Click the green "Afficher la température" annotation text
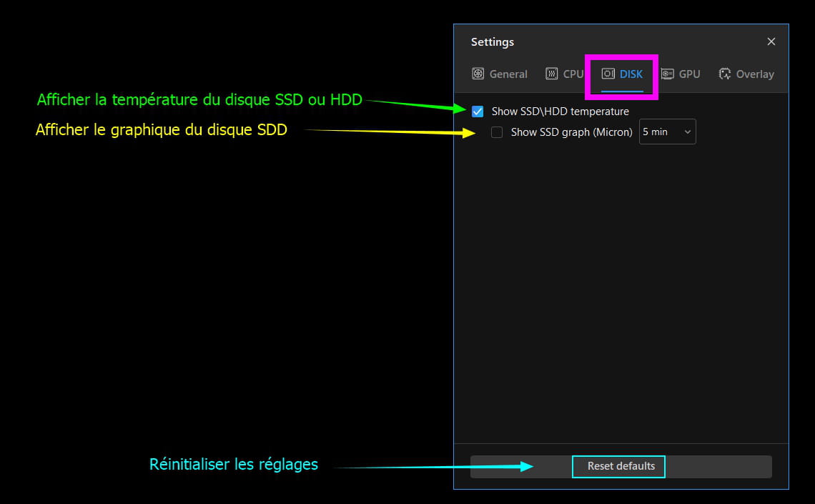815x504 pixels. tap(199, 99)
